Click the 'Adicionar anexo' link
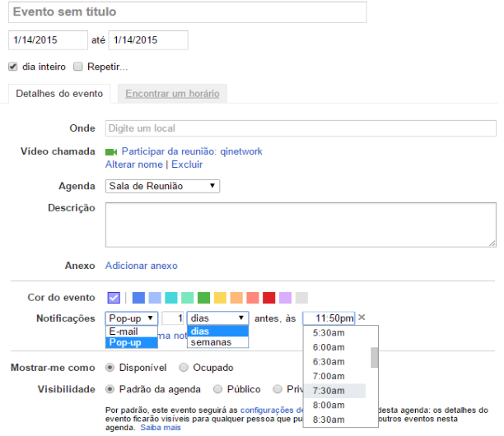 point(141,266)
